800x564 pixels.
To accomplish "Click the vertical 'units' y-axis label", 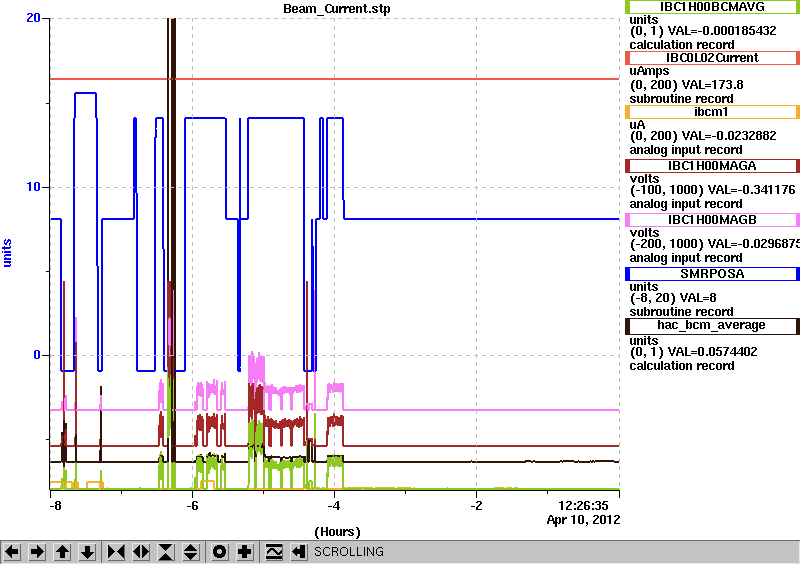I will point(7,253).
